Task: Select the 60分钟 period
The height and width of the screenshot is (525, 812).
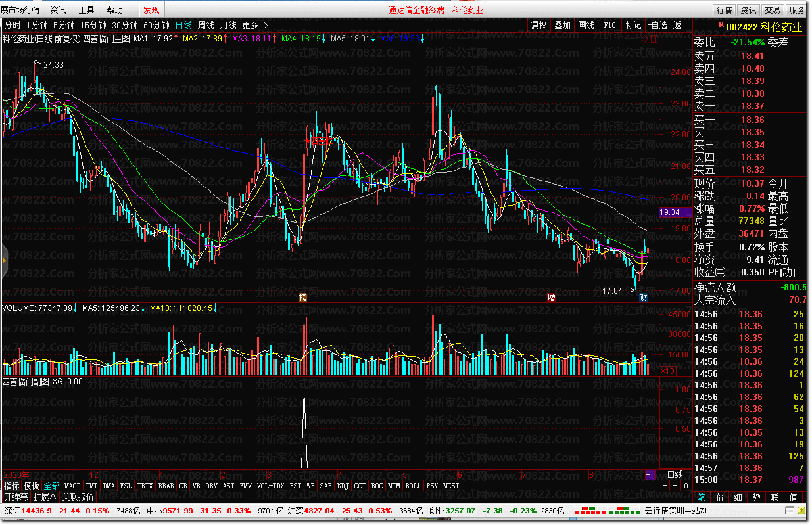Action: [156, 26]
